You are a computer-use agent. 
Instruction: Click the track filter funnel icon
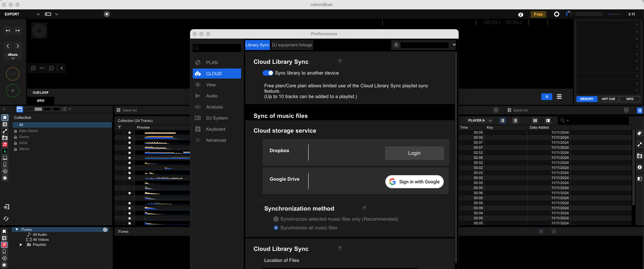[x=120, y=127]
